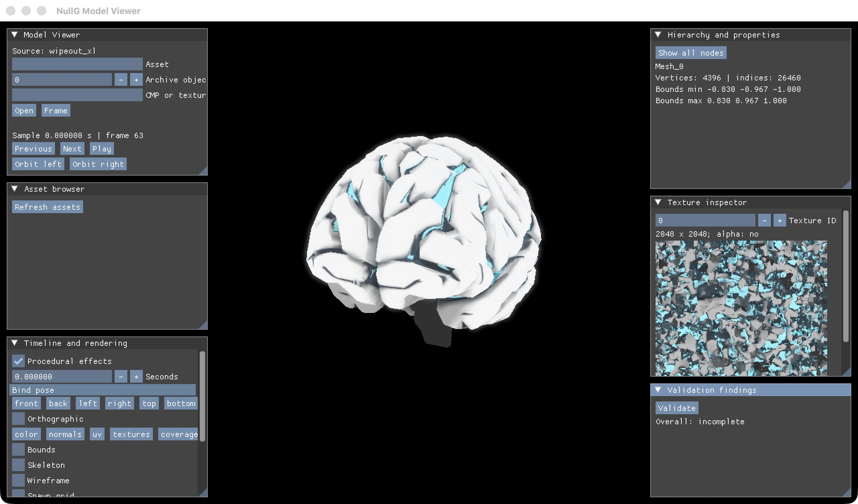This screenshot has width=858, height=504.
Task: Select the normals render mode
Action: [65, 434]
